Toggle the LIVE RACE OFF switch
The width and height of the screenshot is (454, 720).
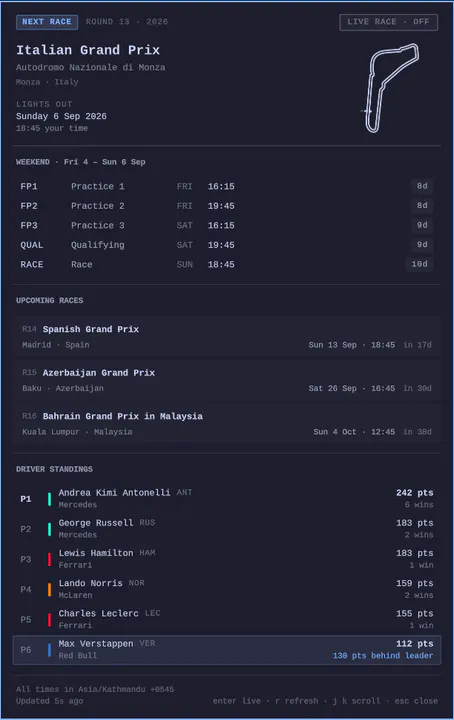click(x=388, y=22)
